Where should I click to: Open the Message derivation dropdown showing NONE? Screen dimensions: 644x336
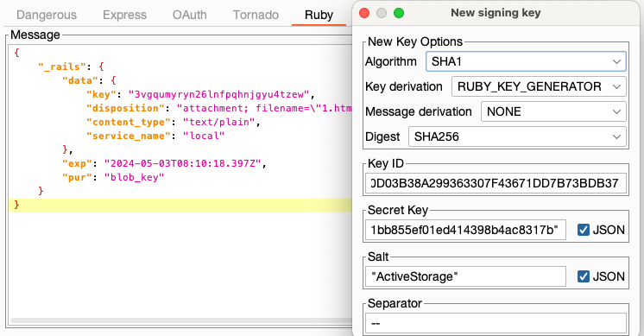point(553,111)
